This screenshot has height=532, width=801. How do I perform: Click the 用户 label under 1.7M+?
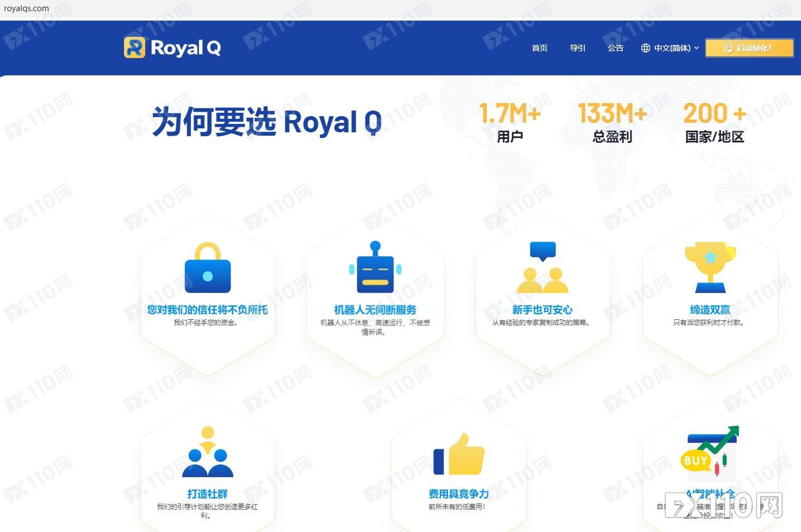click(510, 137)
